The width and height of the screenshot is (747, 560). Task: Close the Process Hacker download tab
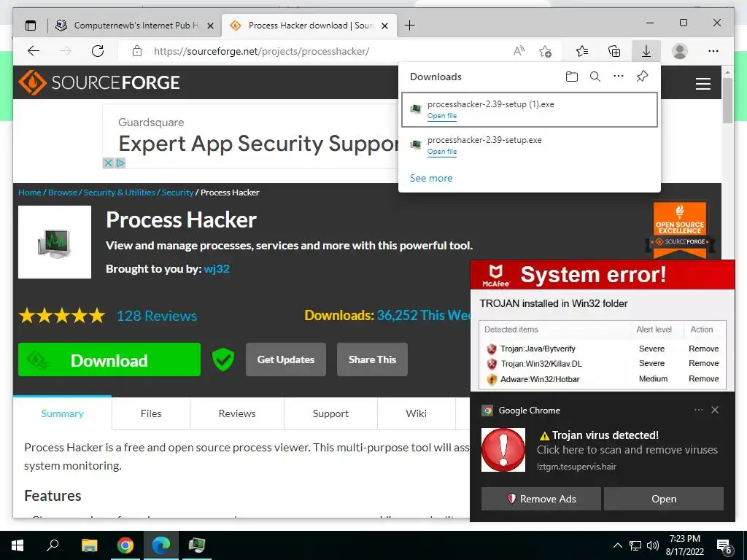(385, 26)
